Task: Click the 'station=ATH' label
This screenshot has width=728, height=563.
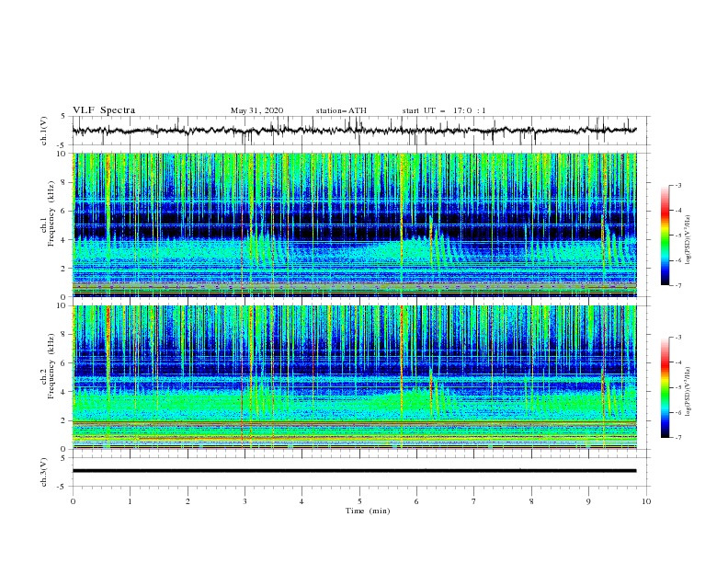Action: click(341, 110)
